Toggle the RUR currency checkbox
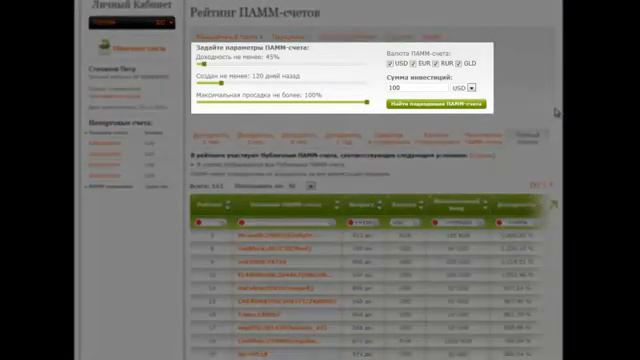Viewport: 640px width, 360px height. (x=436, y=64)
